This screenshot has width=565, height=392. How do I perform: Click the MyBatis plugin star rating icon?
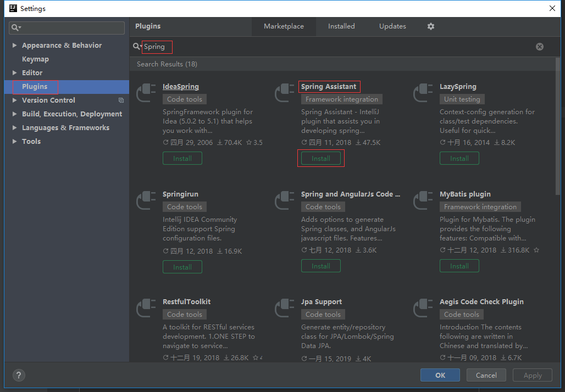pos(536,250)
